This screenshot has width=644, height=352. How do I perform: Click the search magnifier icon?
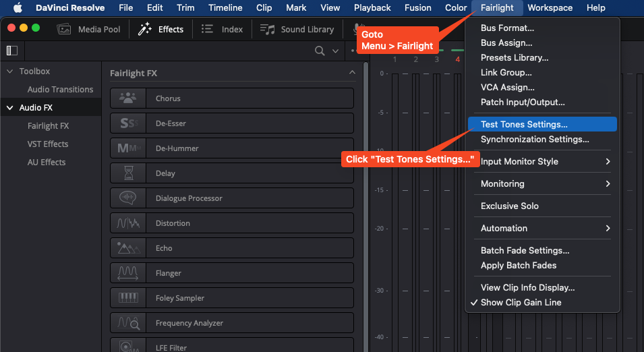(x=320, y=51)
